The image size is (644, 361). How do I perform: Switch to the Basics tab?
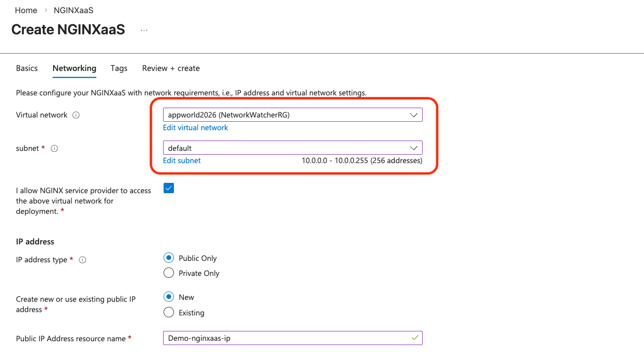[x=27, y=68]
